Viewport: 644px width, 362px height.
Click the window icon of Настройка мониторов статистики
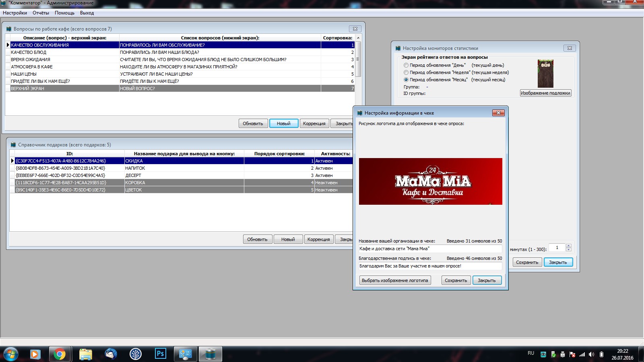pos(398,48)
